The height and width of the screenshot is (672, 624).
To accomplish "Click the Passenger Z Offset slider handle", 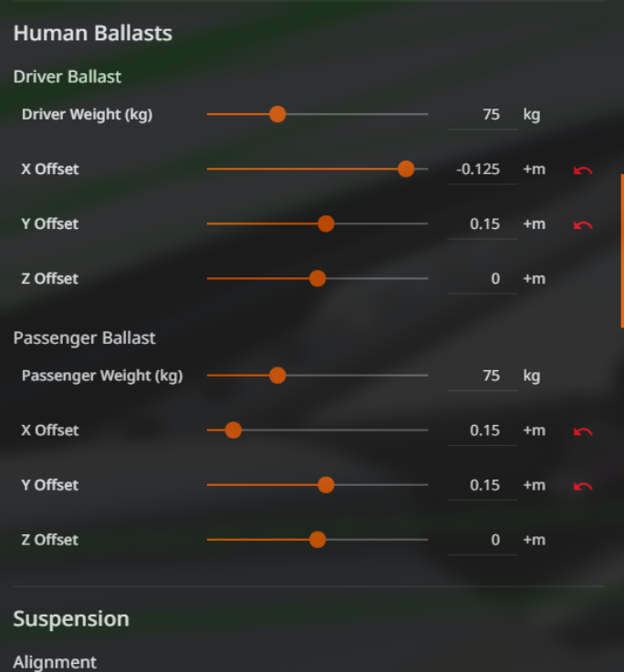I will [x=317, y=539].
